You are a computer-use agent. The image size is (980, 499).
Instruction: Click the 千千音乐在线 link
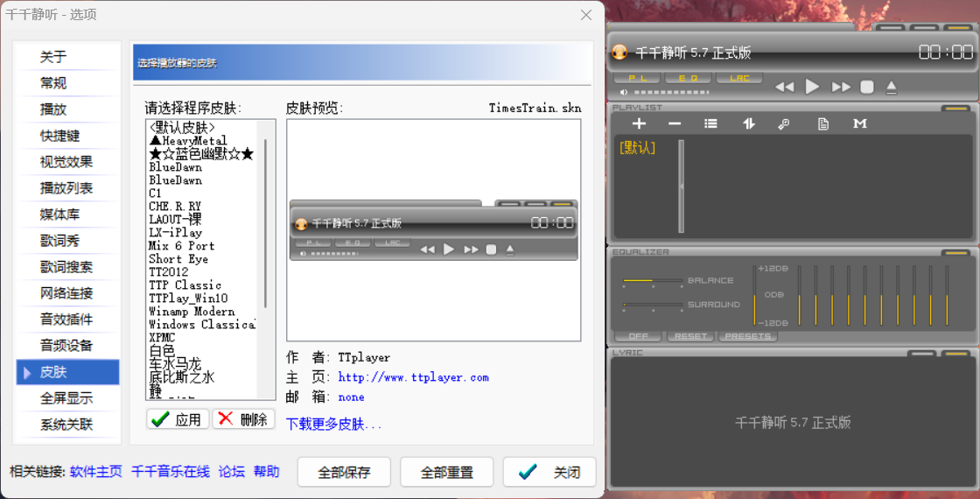click(x=170, y=472)
